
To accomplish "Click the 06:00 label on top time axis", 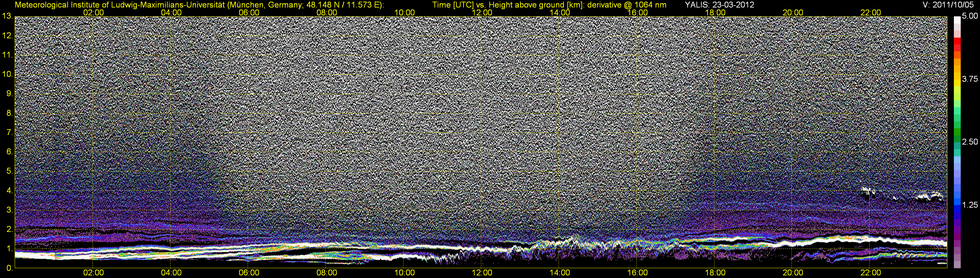I will (x=249, y=12).
